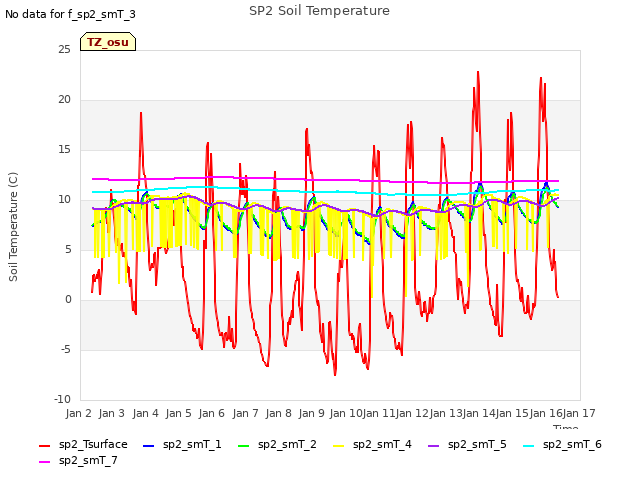Click the cyan sp2_smT_6 legend swatch

click(x=529, y=446)
